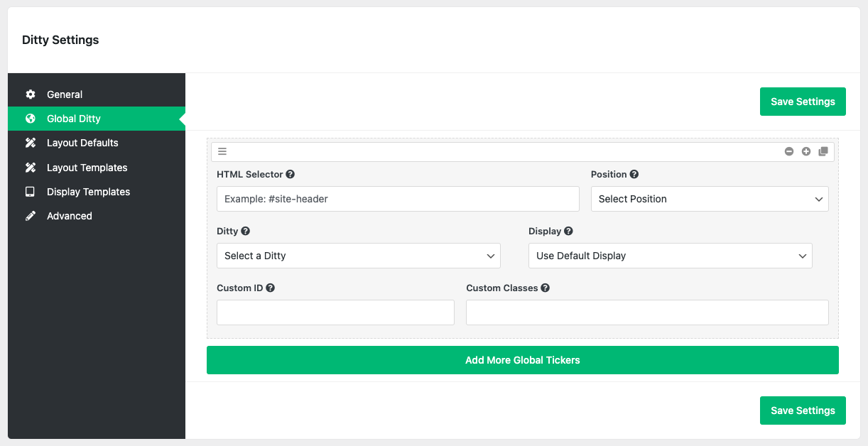Open the Layout Templates tab
This screenshot has height=446, width=868.
point(97,168)
